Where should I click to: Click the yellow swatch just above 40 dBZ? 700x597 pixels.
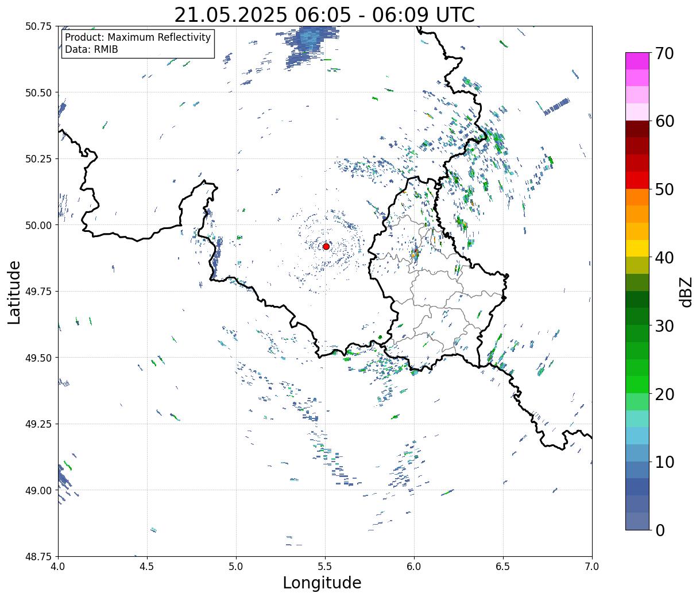637,248
